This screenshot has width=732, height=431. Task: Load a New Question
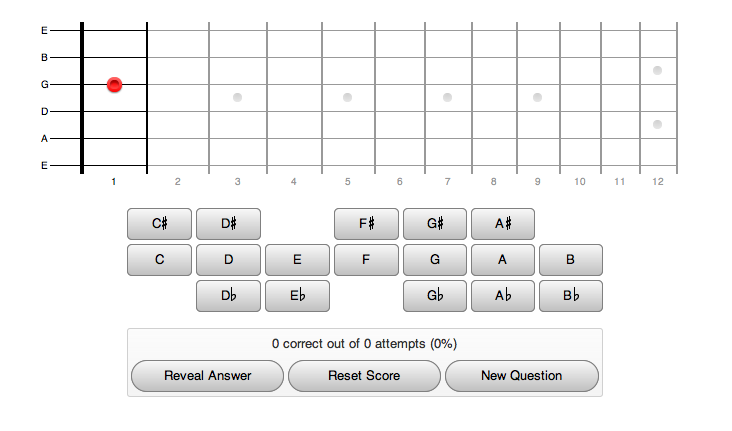(521, 376)
